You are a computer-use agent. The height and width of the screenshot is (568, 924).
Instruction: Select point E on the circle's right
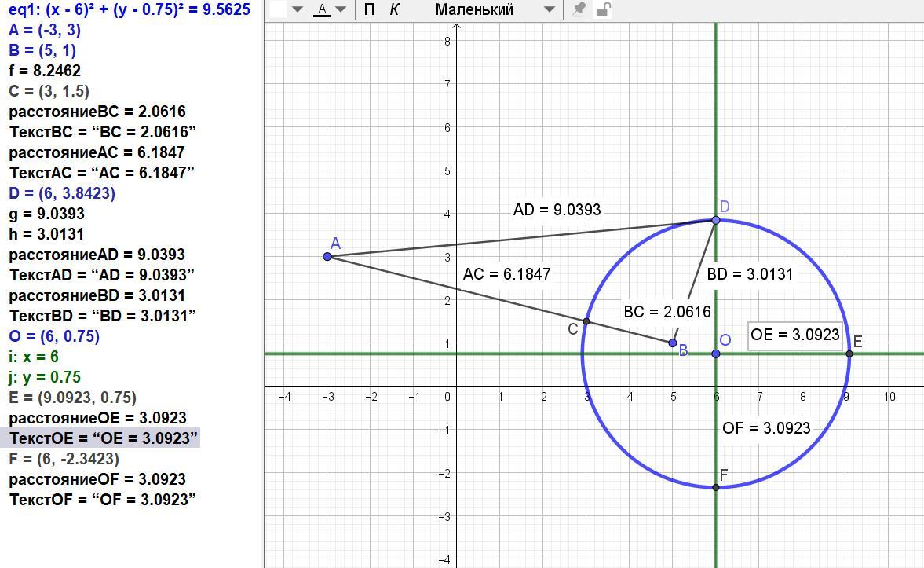click(x=849, y=354)
